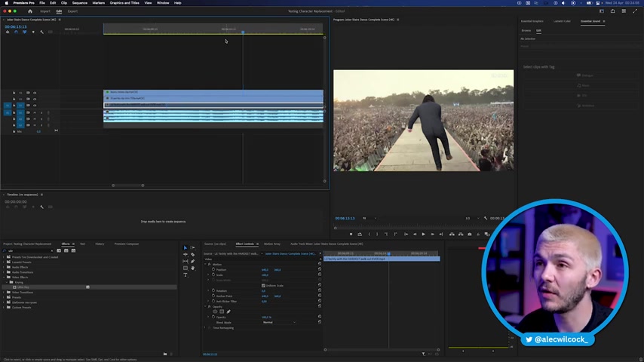
Task: Toggle Linked Selection in timeline
Action: (25, 32)
